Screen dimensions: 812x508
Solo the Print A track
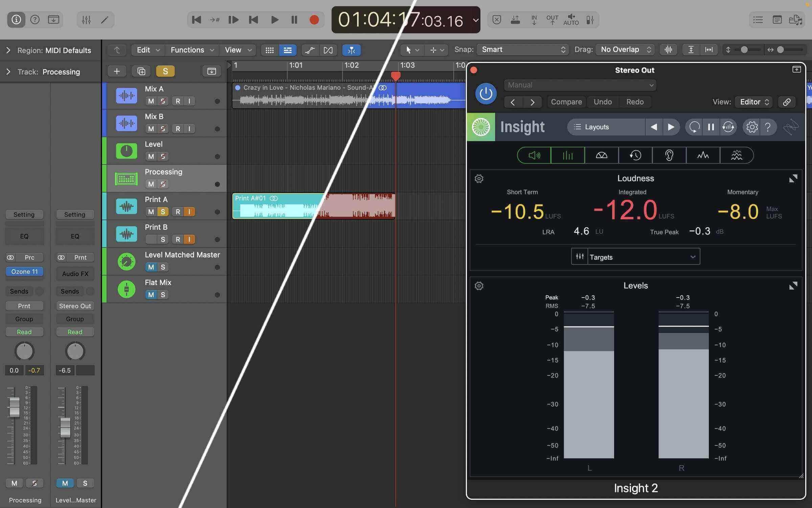pyautogui.click(x=163, y=212)
